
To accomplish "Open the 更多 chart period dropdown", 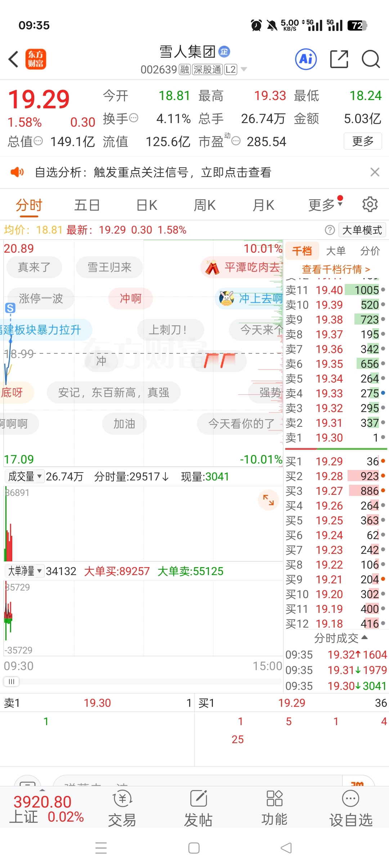I will pos(325,205).
